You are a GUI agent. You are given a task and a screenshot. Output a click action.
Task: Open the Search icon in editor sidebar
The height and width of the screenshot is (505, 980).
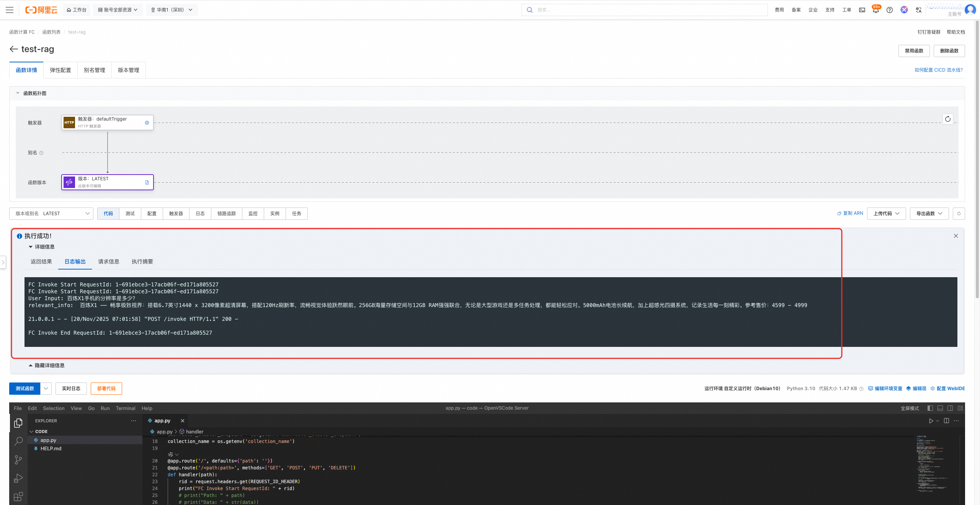pyautogui.click(x=18, y=441)
